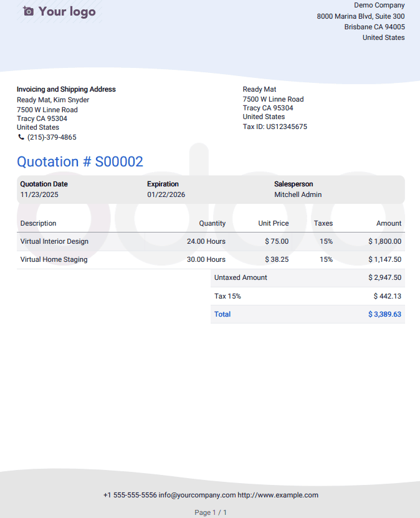This screenshot has width=420, height=518.
Task: Click the '$ 75.00' unit price
Action: 277,241
